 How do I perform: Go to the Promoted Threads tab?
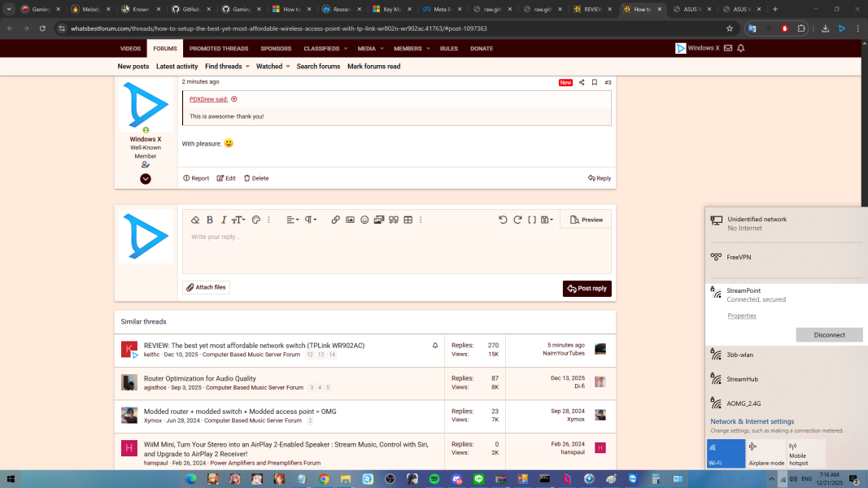click(x=219, y=49)
